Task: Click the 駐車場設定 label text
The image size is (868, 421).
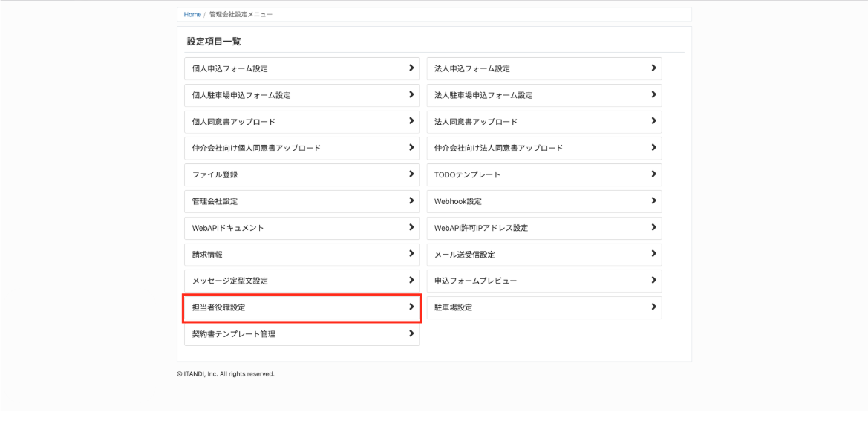Action: [454, 307]
